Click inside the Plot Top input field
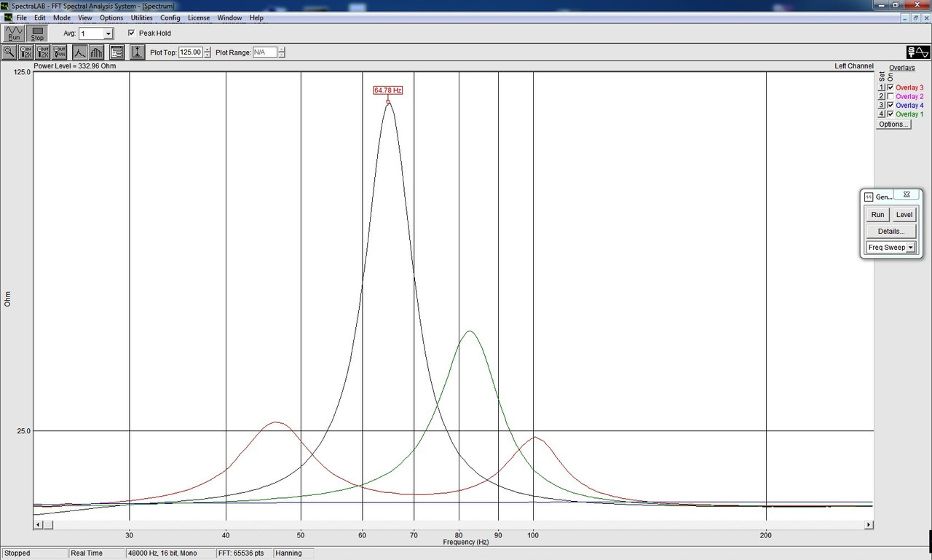Image resolution: width=932 pixels, height=560 pixels. pyautogui.click(x=191, y=52)
